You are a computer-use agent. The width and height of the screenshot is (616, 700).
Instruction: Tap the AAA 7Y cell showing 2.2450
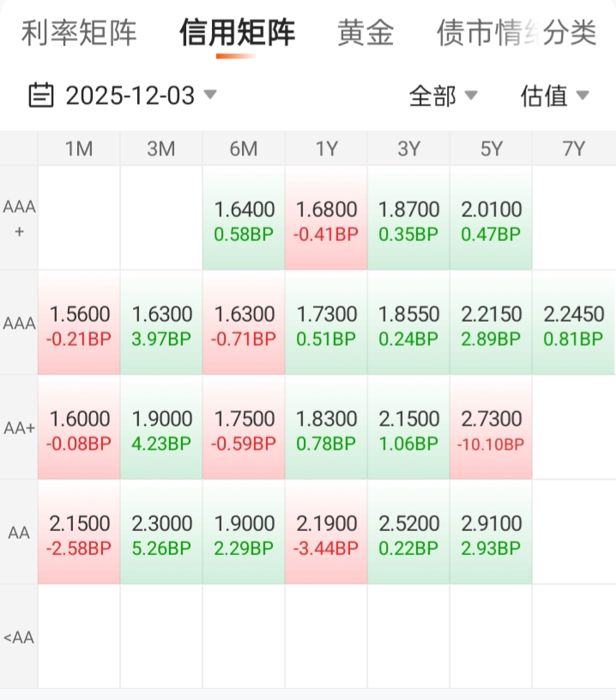[x=573, y=324]
